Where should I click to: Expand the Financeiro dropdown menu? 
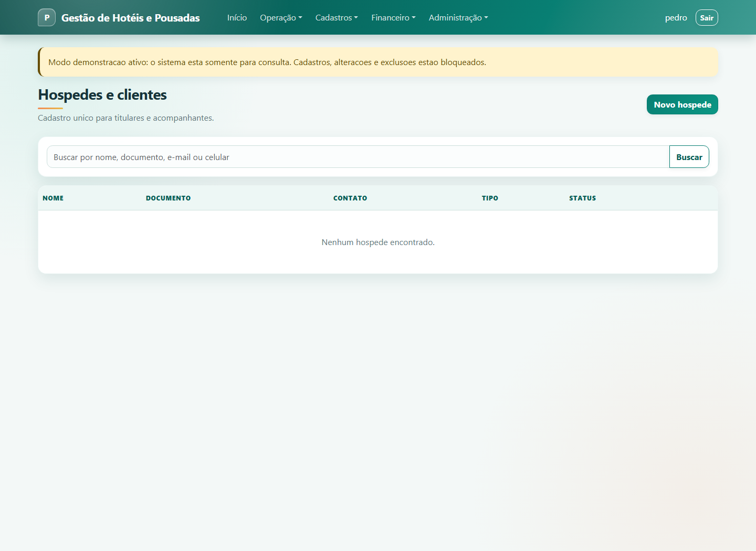[x=393, y=17]
